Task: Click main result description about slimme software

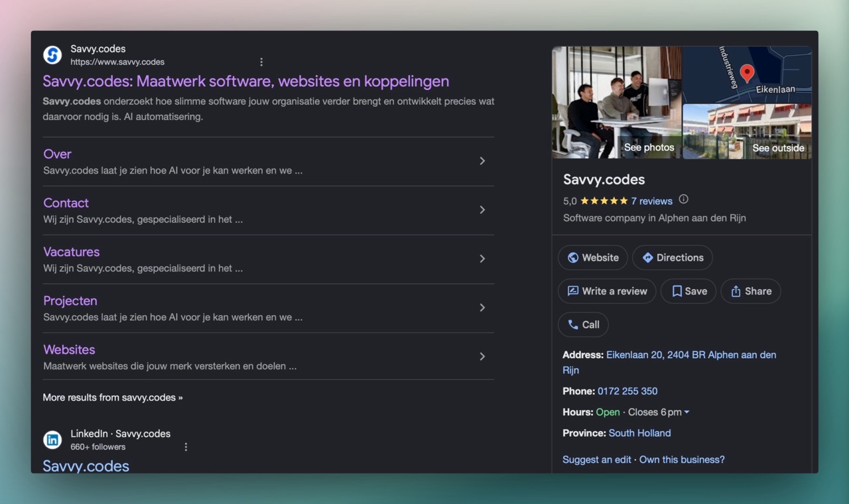Action: (268, 109)
